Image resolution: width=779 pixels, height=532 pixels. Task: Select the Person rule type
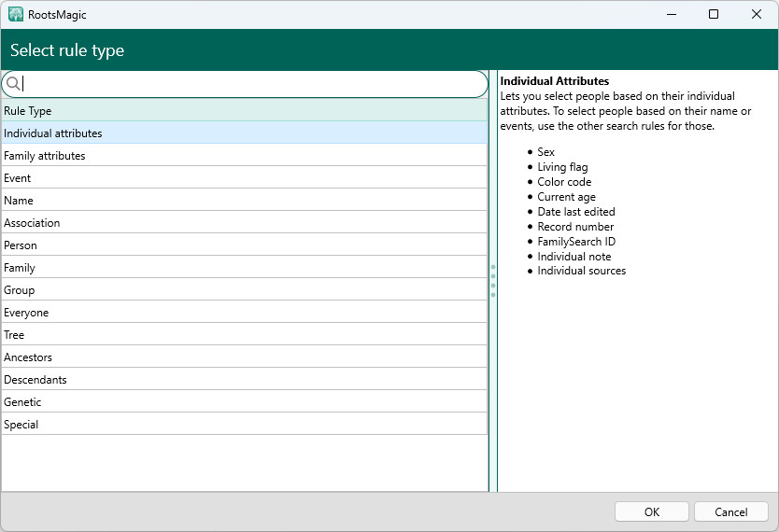click(245, 245)
